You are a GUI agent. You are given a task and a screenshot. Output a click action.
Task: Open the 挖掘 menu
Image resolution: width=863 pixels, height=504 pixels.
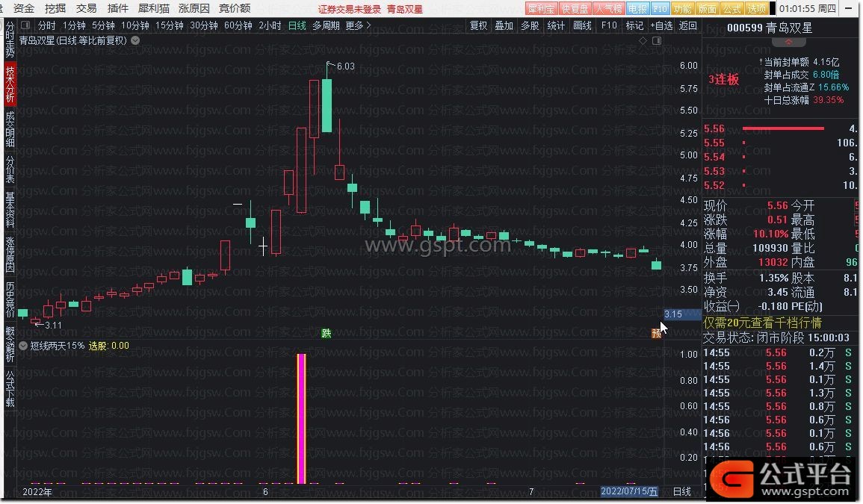pyautogui.click(x=55, y=8)
